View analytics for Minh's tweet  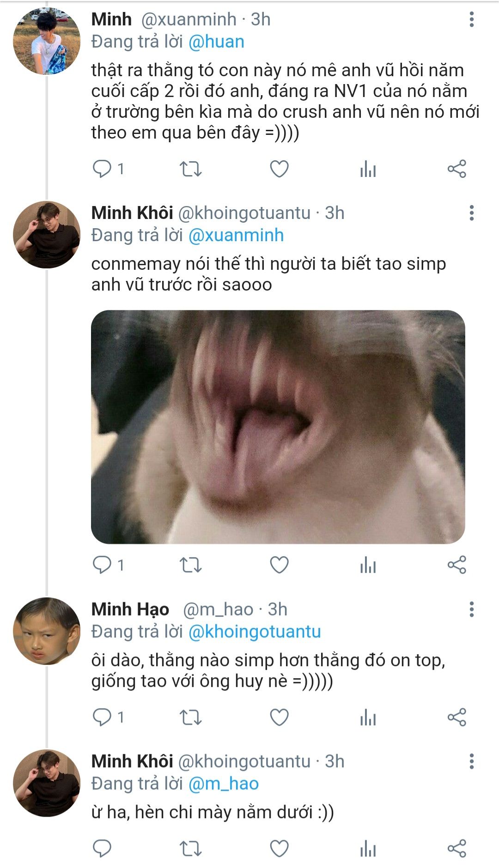pos(368,169)
